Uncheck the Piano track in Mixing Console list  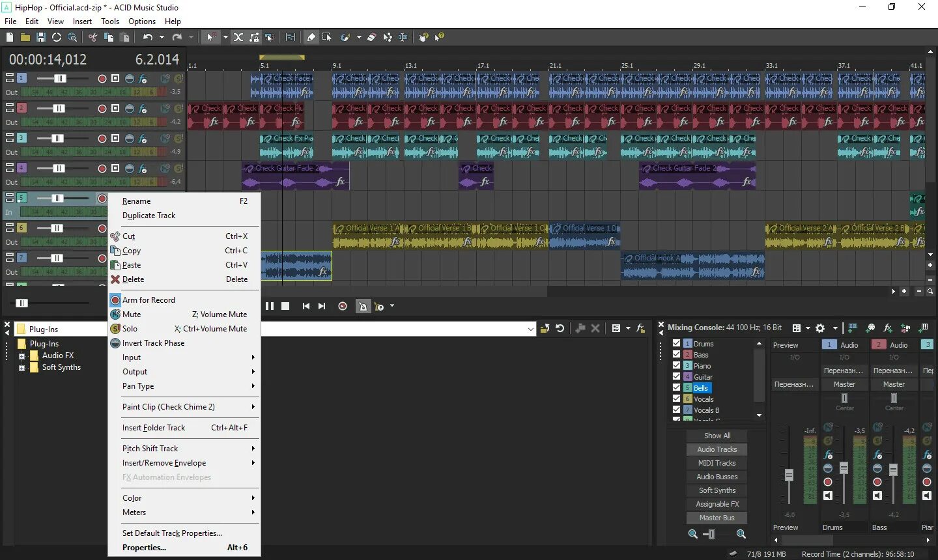676,365
